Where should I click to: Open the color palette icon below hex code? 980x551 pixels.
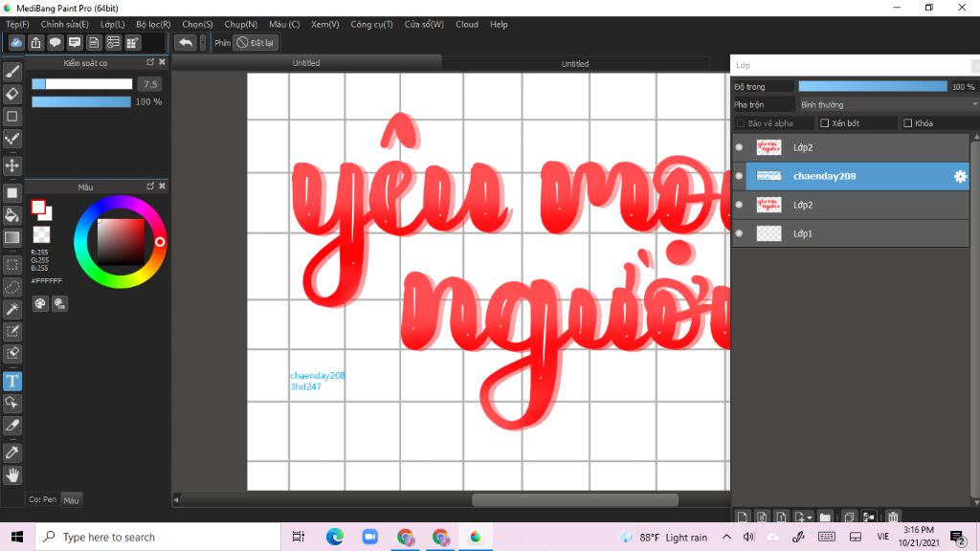40,303
